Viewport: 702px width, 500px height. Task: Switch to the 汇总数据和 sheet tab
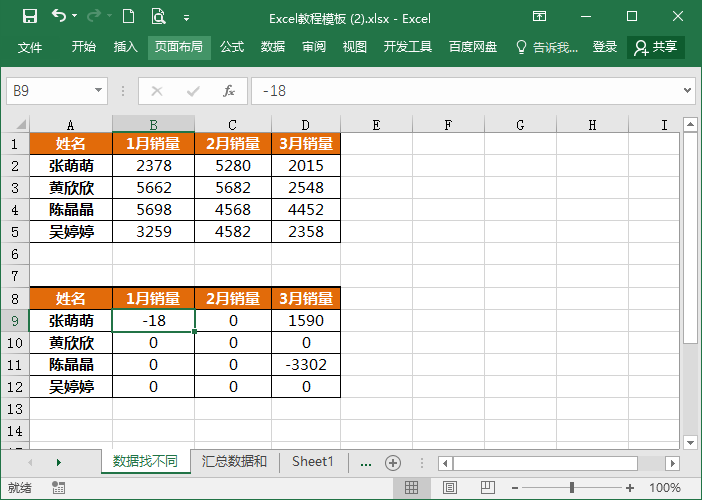(x=234, y=461)
